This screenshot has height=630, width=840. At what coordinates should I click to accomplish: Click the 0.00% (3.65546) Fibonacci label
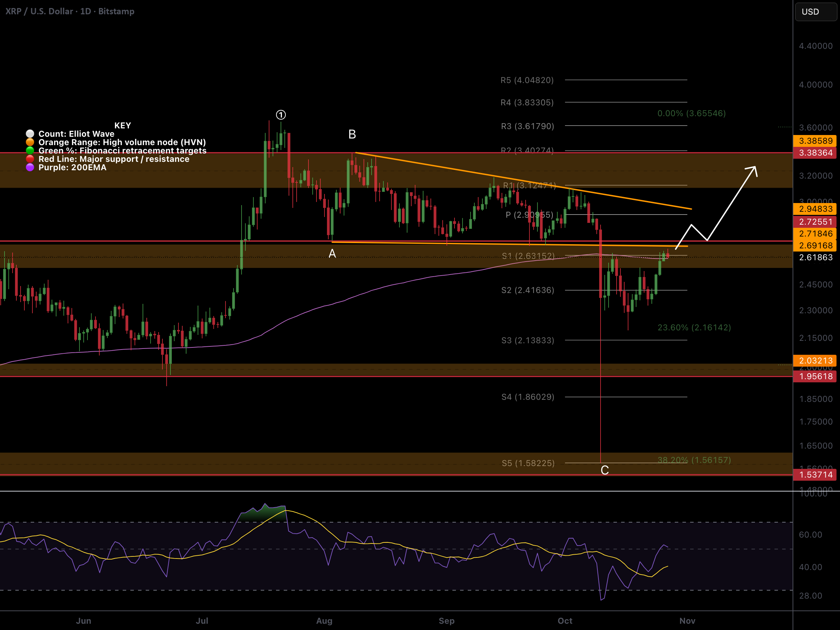coord(691,113)
